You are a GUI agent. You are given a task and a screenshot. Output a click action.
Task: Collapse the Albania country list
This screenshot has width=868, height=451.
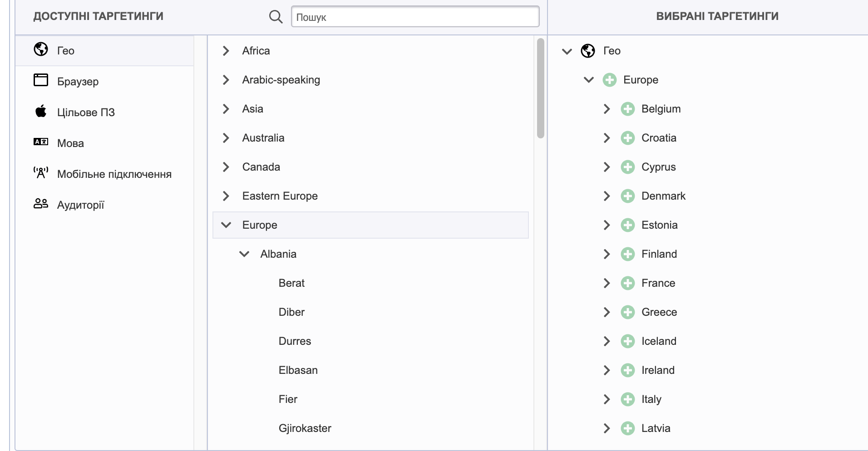[x=244, y=254]
